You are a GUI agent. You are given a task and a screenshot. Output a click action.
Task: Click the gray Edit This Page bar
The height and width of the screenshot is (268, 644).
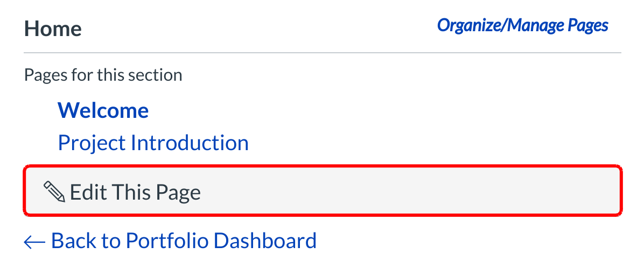(323, 192)
